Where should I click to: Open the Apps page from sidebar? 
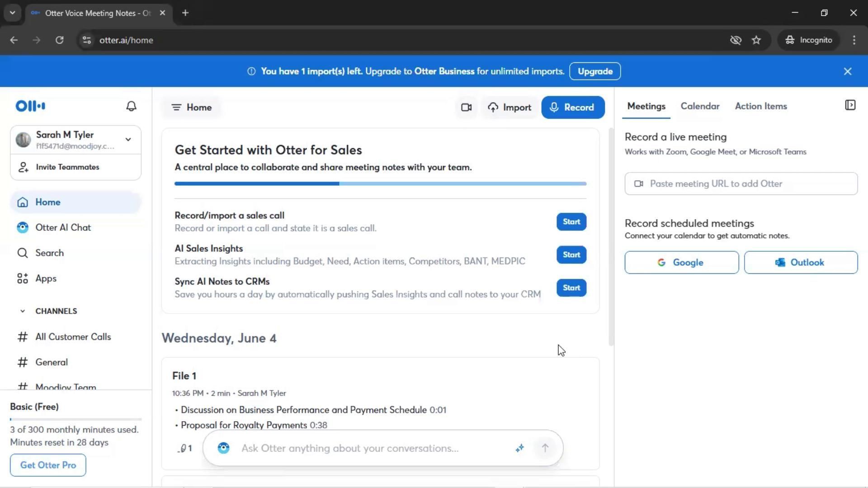pyautogui.click(x=46, y=279)
